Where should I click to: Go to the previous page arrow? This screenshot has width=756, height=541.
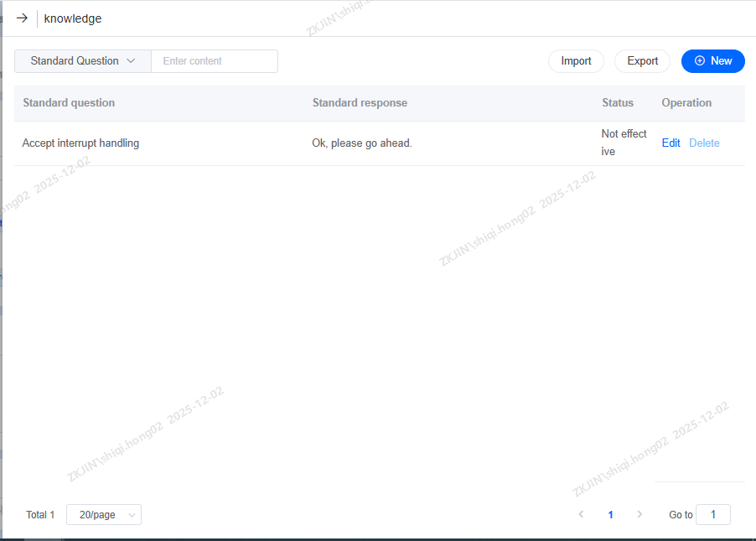point(582,515)
